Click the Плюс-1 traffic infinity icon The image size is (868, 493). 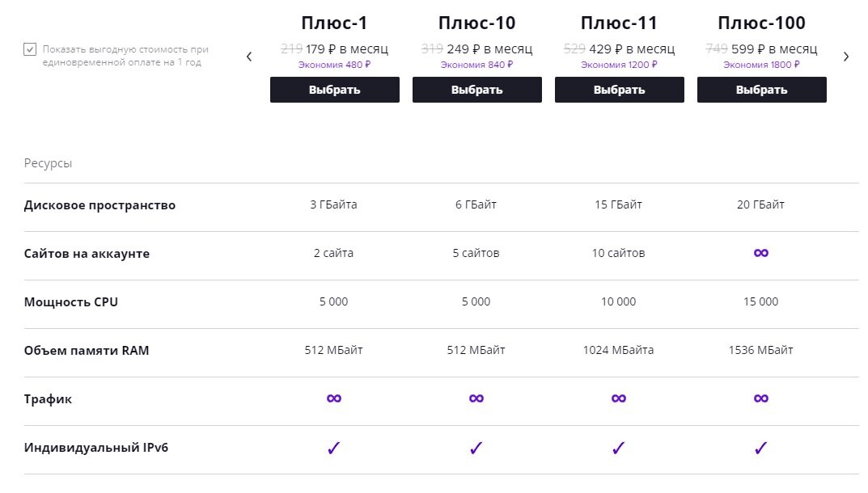(333, 398)
